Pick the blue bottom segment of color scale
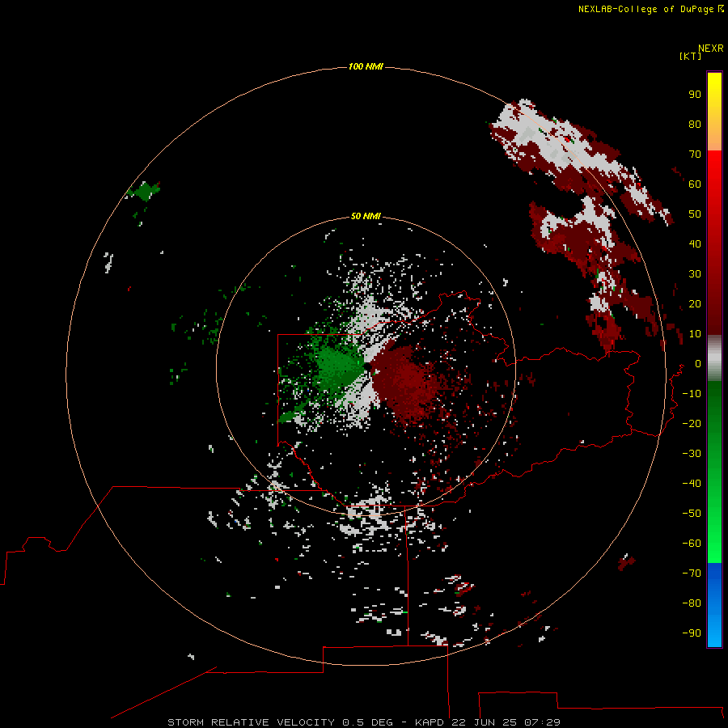This screenshot has width=728, height=728. click(x=714, y=604)
